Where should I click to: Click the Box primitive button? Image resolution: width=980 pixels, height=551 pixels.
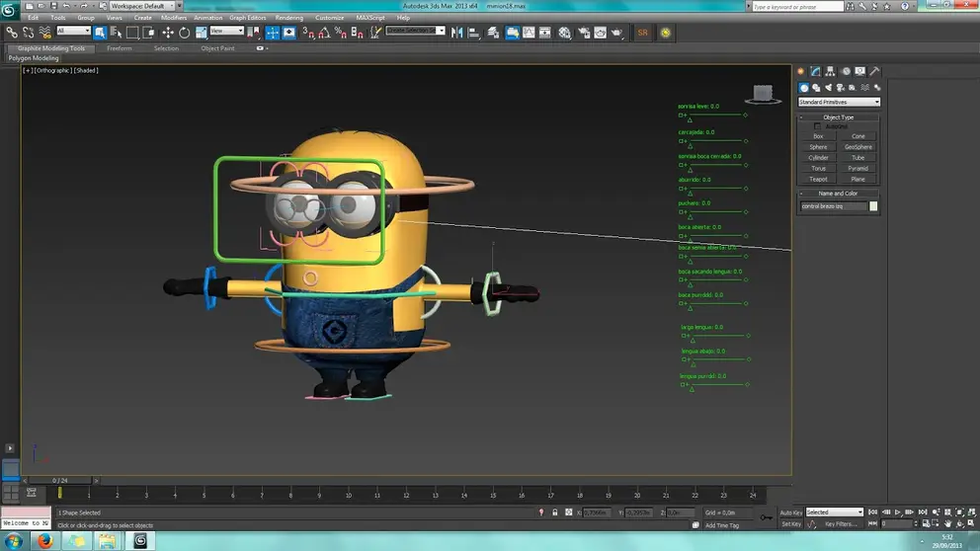(x=818, y=136)
